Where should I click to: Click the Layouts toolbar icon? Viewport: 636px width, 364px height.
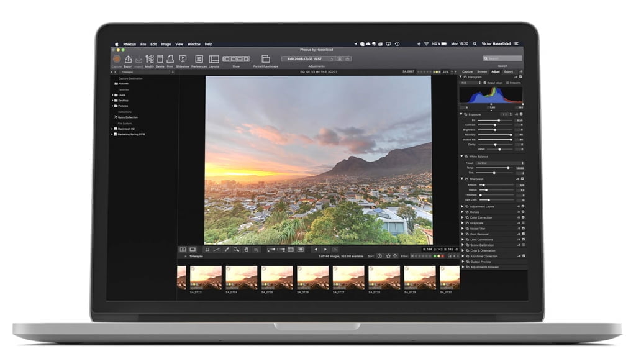tap(214, 59)
